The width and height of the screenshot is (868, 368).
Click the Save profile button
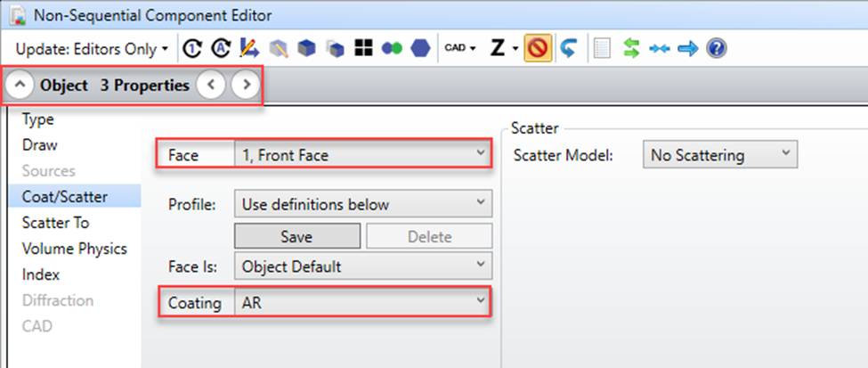pos(296,236)
